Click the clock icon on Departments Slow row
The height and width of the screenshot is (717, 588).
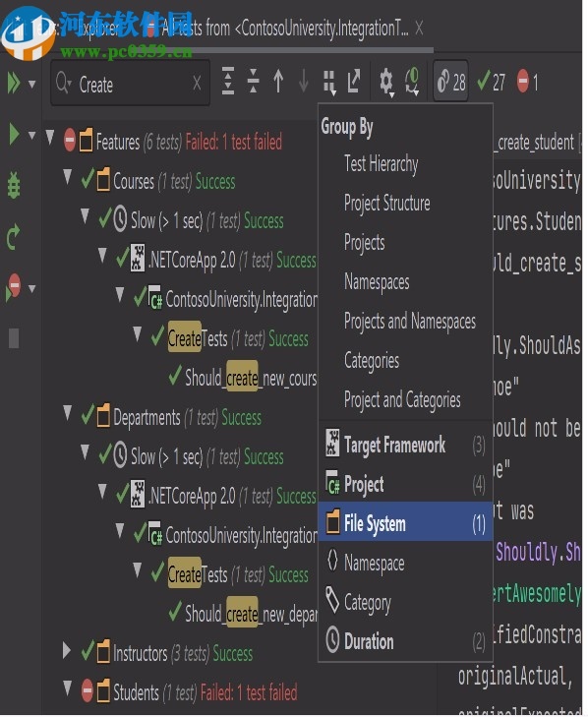120,455
